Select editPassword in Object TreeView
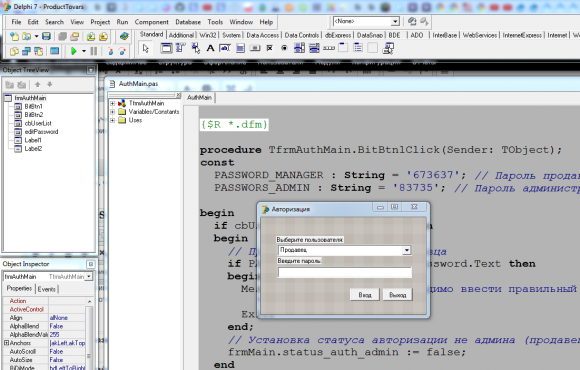This screenshot has width=580, height=370. (x=41, y=132)
